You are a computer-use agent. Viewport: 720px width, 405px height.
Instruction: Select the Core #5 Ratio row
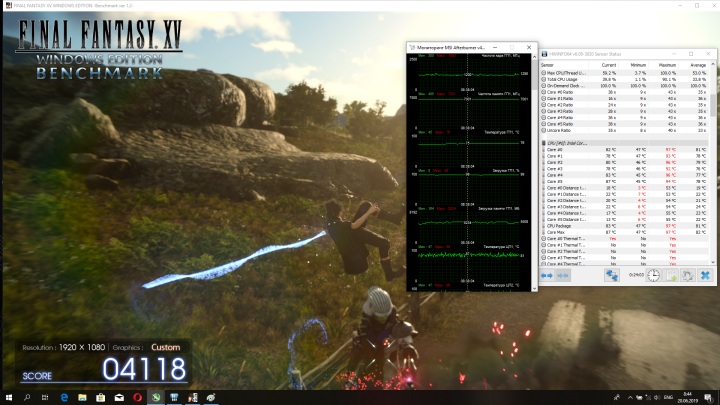pos(624,124)
